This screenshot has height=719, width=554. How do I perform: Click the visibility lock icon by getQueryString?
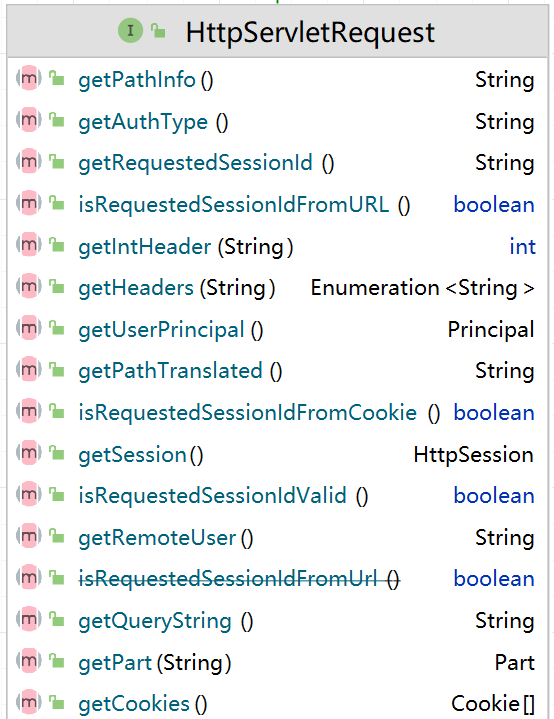pos(57,619)
